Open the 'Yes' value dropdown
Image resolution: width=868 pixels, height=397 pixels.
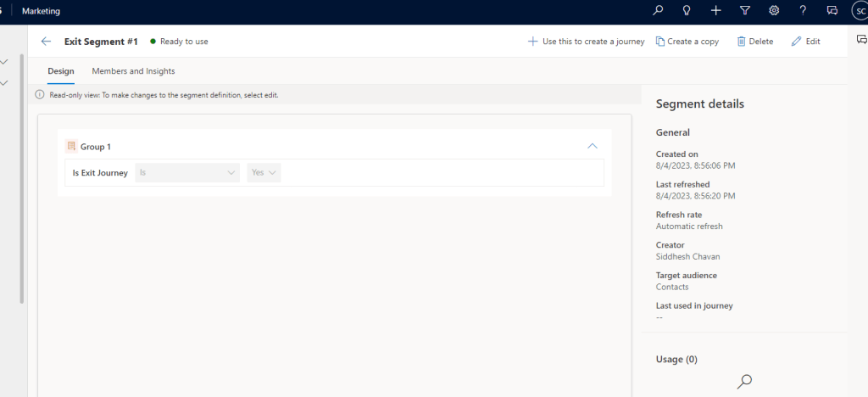[x=264, y=172]
